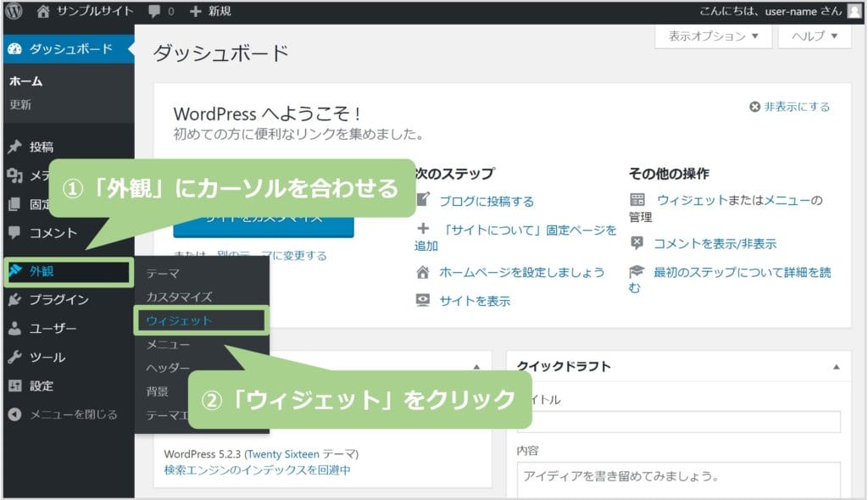Open the 表示オプション dropdown

pyautogui.click(x=713, y=36)
